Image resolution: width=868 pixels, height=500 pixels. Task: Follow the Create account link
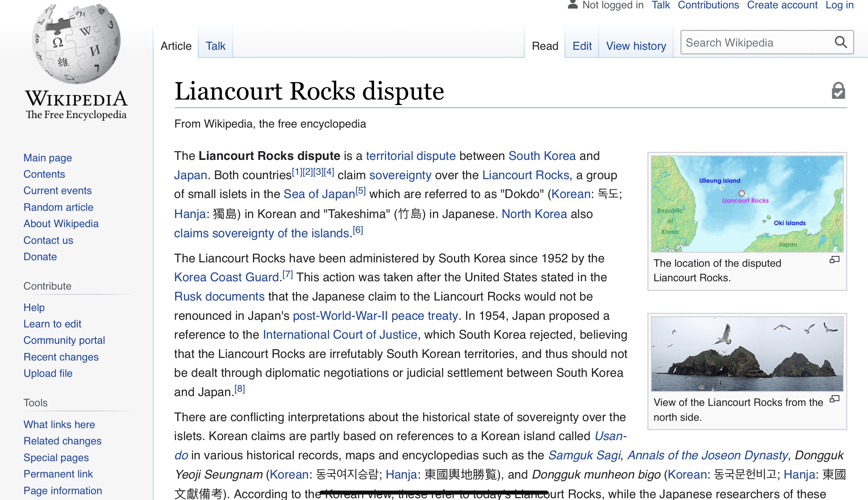point(782,5)
